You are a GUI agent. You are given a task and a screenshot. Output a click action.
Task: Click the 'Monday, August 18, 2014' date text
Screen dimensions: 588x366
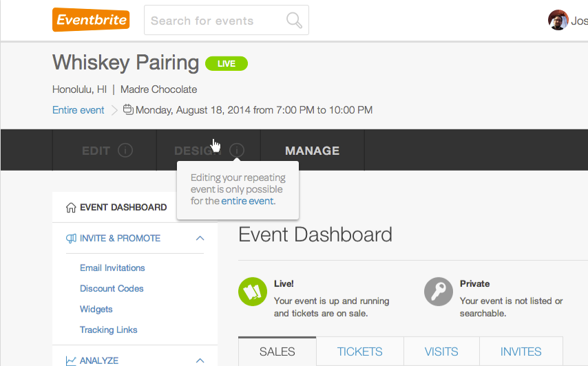pyautogui.click(x=193, y=110)
